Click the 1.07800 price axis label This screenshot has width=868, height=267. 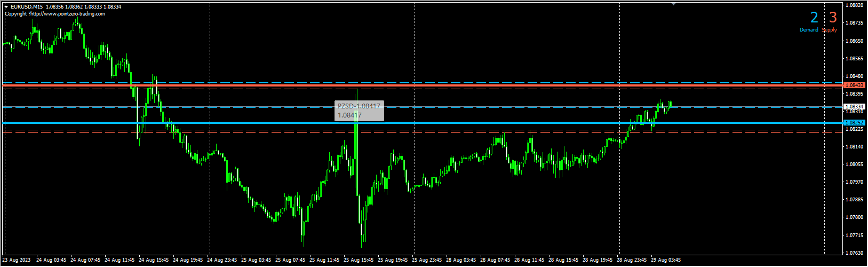(855, 217)
